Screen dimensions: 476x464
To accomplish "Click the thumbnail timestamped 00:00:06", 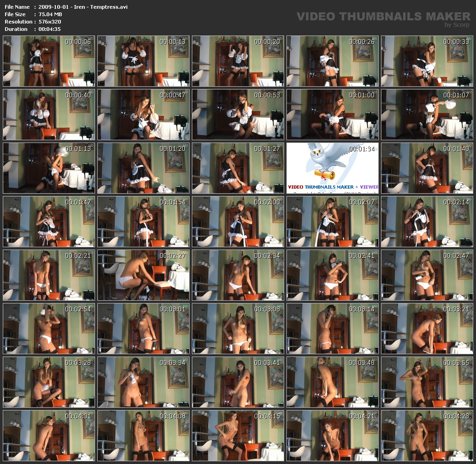I will [x=49, y=61].
